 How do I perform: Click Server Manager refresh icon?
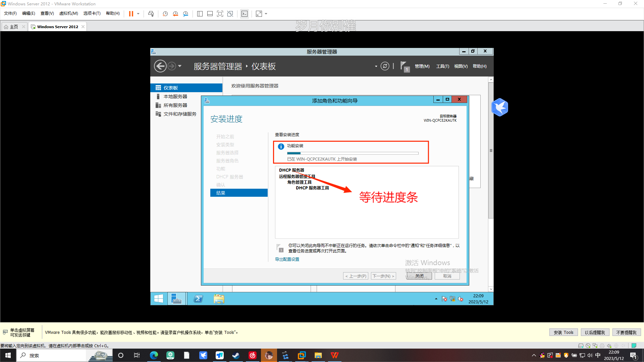[385, 66]
